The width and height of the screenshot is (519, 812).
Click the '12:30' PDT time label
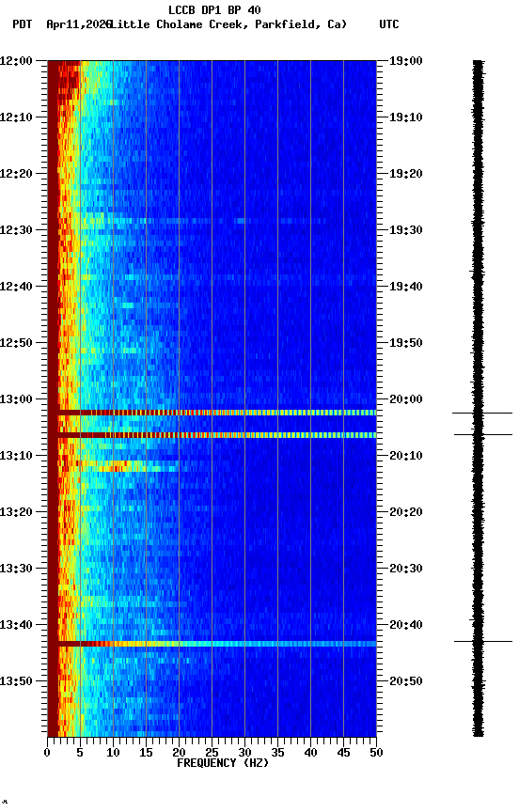tap(16, 230)
